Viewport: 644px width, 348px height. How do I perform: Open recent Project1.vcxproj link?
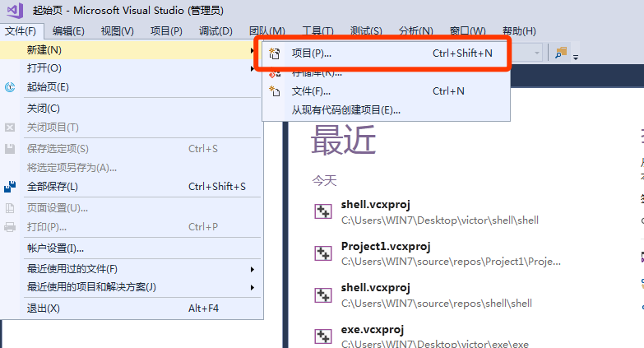386,246
